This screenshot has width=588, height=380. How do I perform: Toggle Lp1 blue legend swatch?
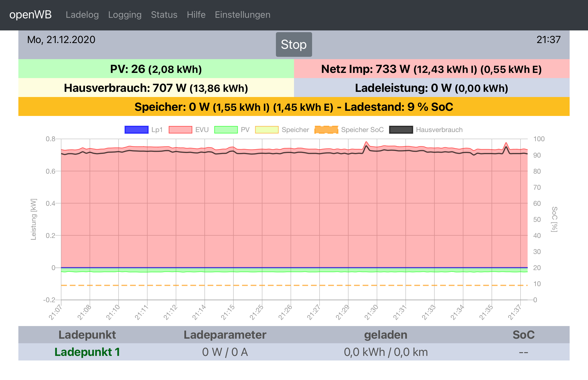136,130
